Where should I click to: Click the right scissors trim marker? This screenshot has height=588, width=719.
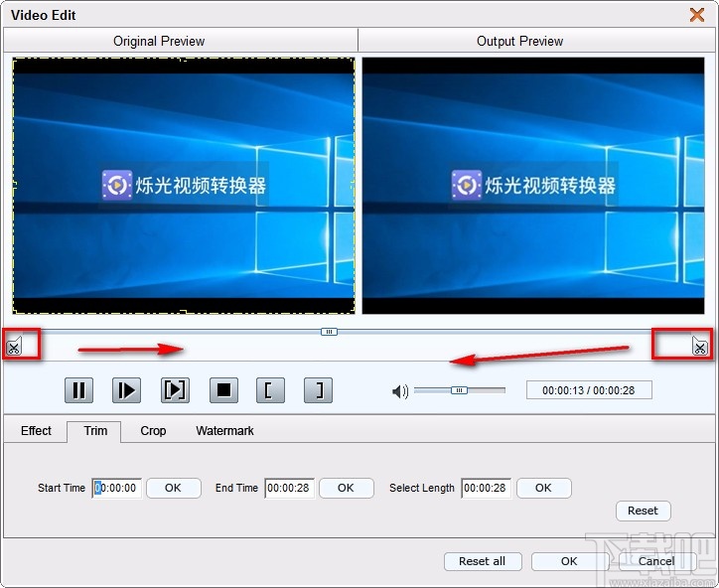click(700, 346)
